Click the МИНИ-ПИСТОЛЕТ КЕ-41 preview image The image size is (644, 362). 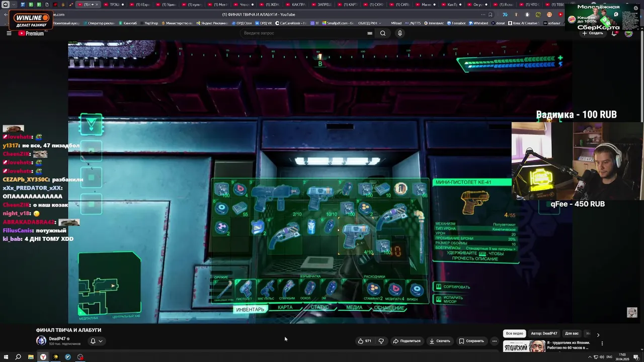point(475,202)
